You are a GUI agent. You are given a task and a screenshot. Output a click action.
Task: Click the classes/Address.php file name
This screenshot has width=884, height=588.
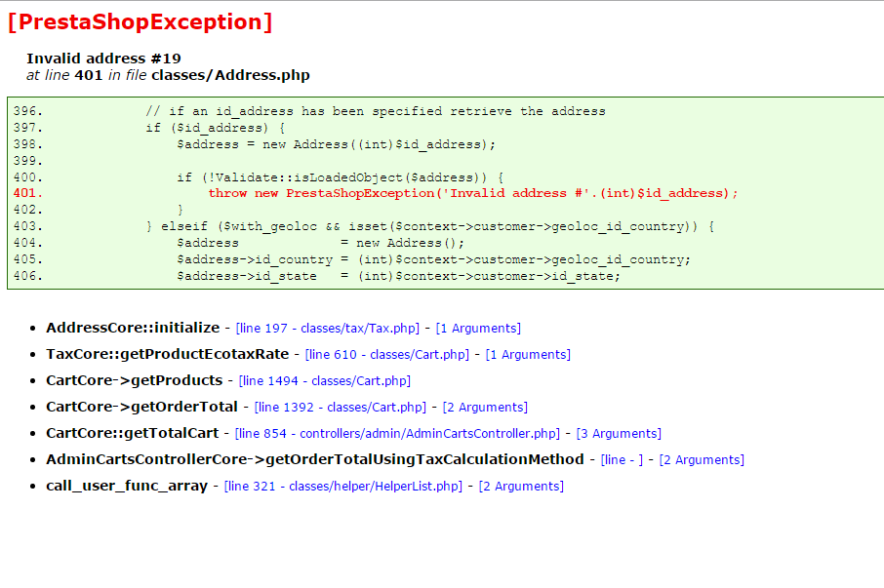pos(230,75)
